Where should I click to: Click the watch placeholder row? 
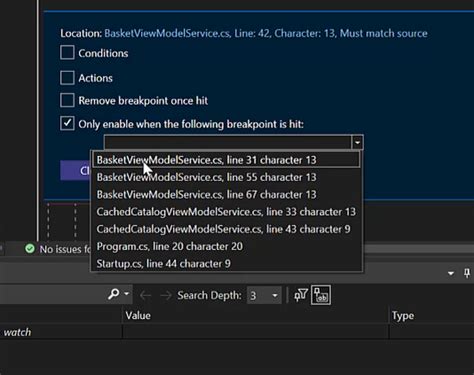point(61,332)
